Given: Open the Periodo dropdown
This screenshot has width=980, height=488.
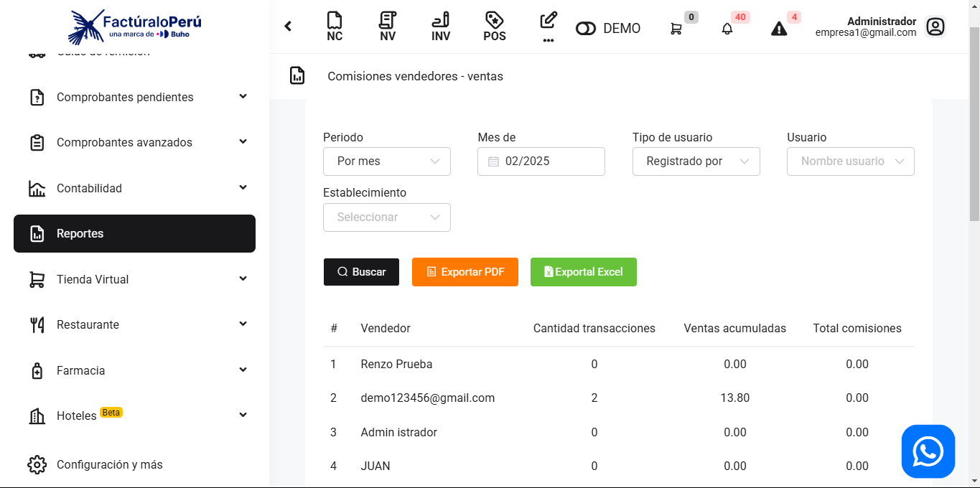Looking at the screenshot, I should (387, 161).
